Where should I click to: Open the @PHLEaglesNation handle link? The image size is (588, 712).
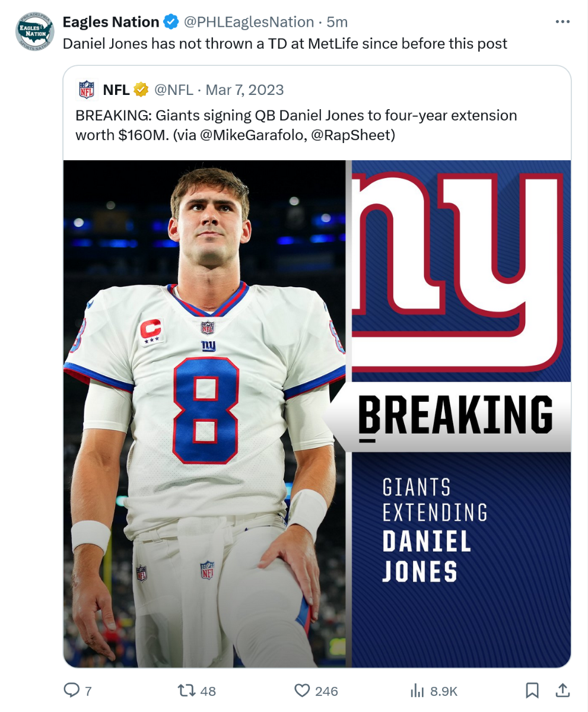tap(249, 23)
